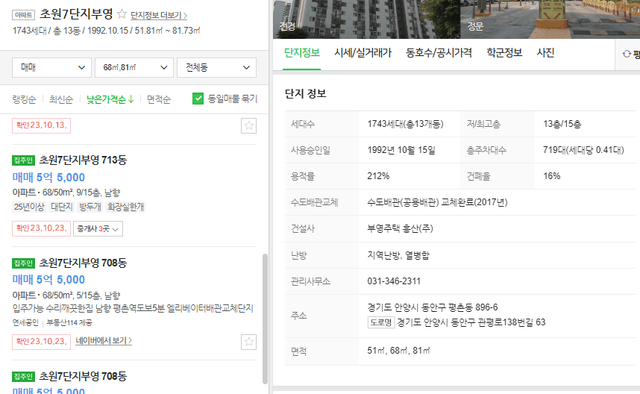Open the 매매 deal type dropdown
The image size is (640, 394).
(x=52, y=67)
